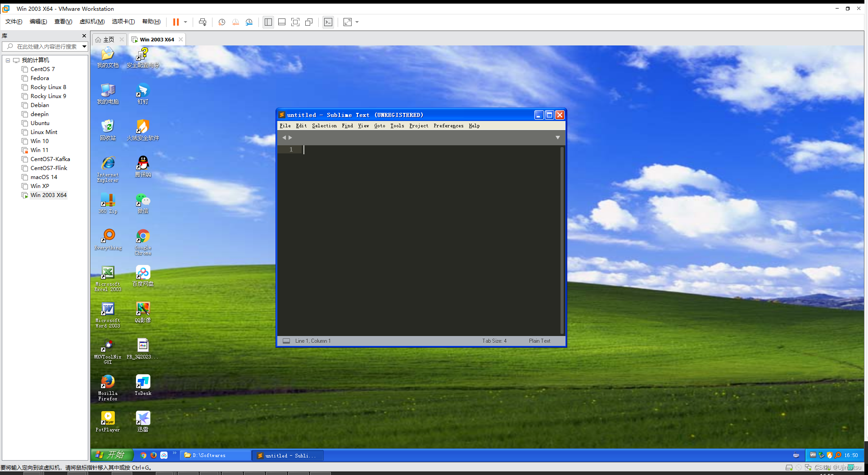Select Rocky Linux 9 in the library
Screen dimensions: 868x475
click(x=48, y=96)
